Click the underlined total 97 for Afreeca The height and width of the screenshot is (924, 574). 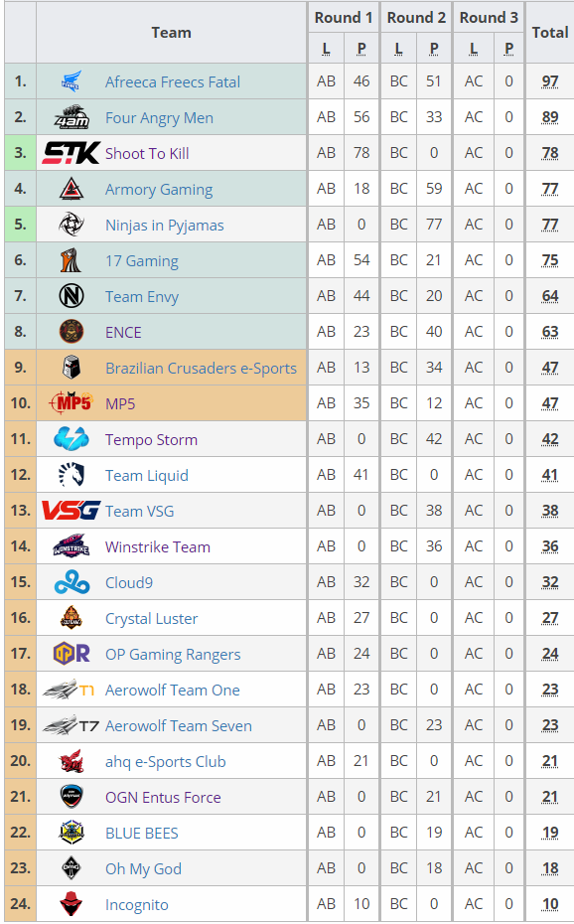point(550,81)
